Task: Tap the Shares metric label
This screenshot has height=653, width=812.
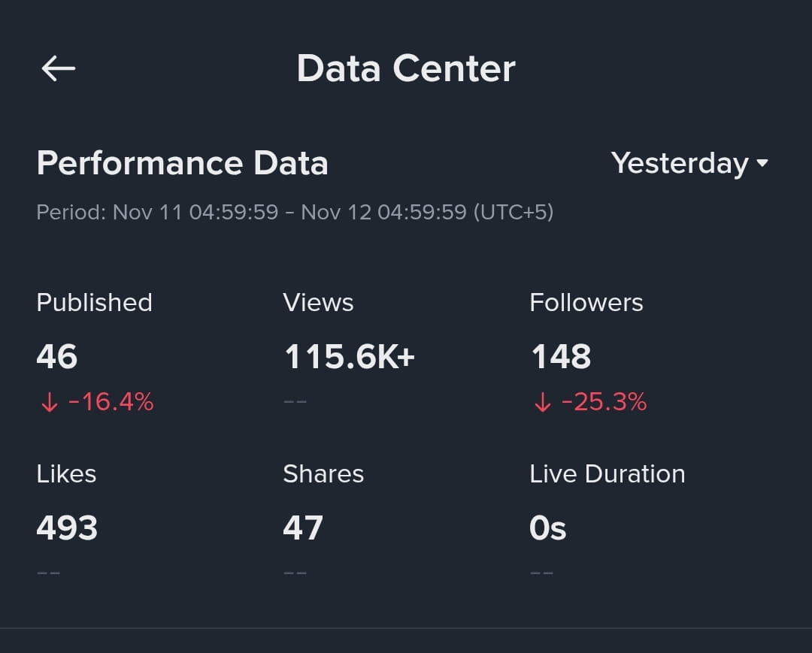Action: 323,474
